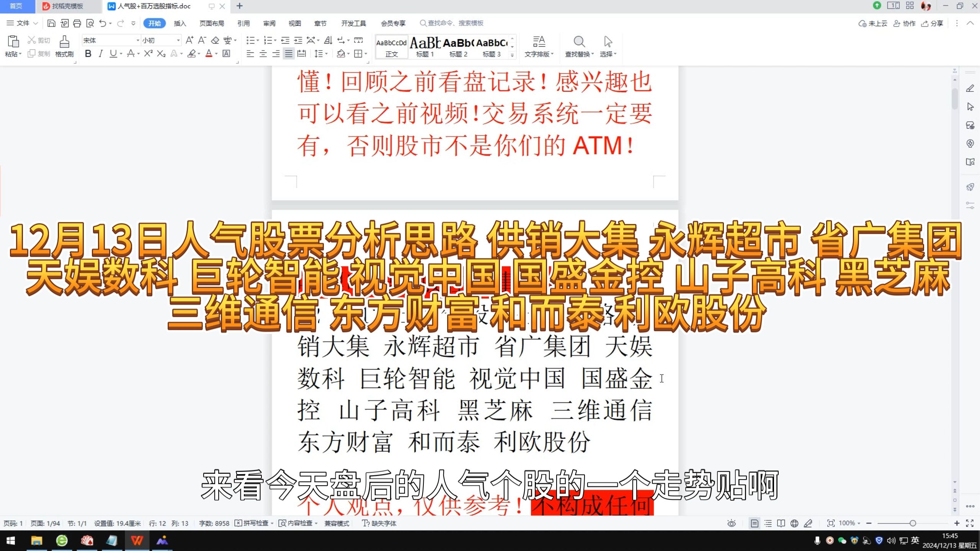980x551 pixels.
Task: Decrease font size with A- icon
Action: point(202,40)
